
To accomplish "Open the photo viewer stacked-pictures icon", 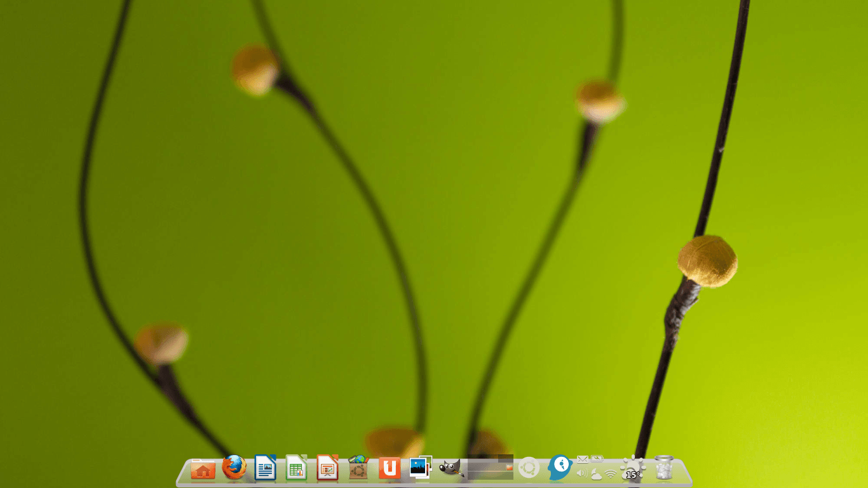I will click(421, 468).
